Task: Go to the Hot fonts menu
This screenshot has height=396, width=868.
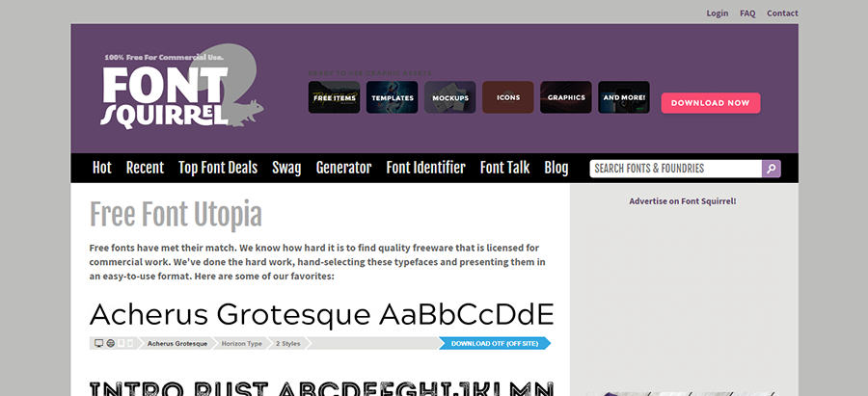Action: (x=102, y=168)
